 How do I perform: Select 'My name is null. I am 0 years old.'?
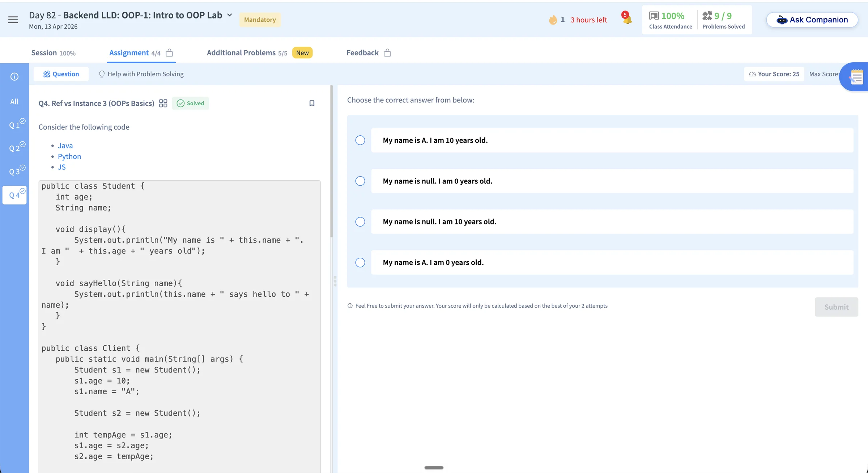click(360, 181)
